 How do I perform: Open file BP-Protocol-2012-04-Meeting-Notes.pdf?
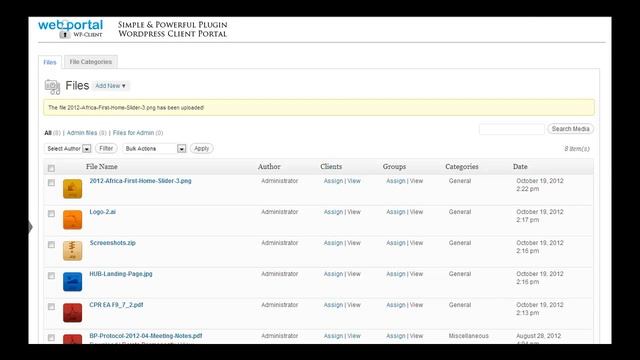146,336
